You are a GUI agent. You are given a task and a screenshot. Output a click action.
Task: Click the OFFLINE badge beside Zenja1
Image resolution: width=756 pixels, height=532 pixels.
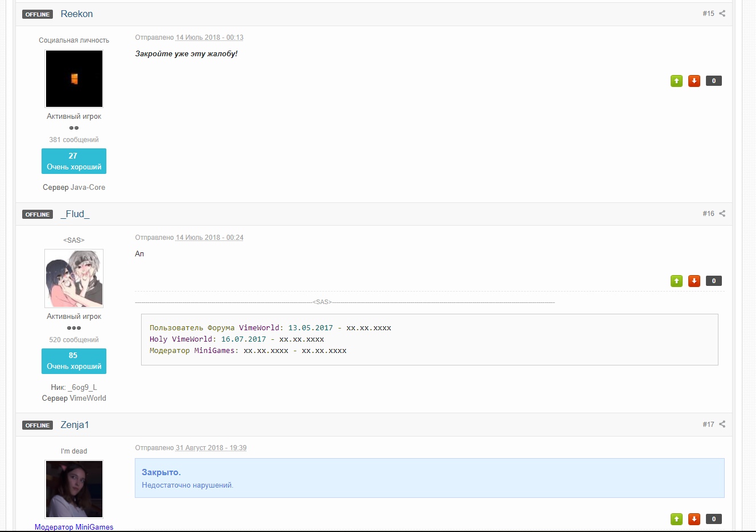(x=38, y=425)
